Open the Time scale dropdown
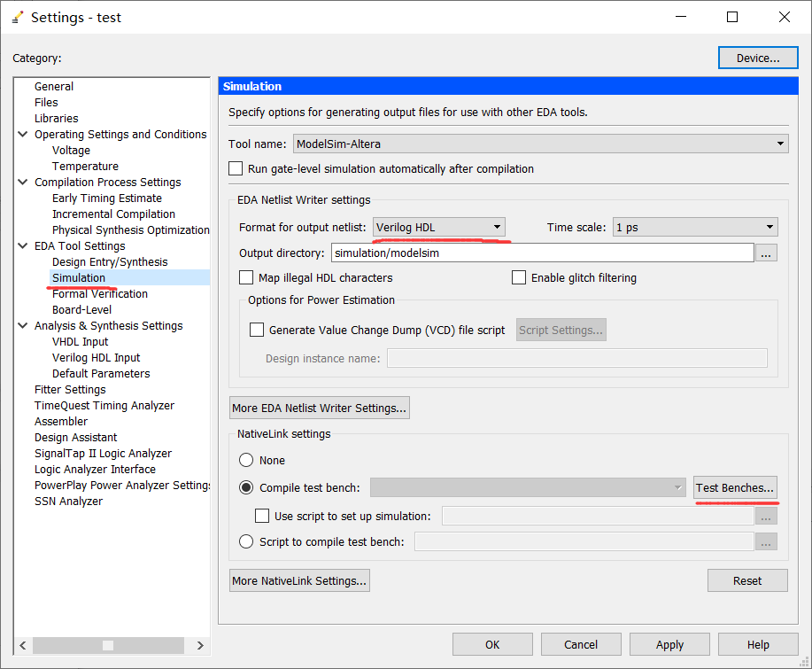 pyautogui.click(x=769, y=227)
